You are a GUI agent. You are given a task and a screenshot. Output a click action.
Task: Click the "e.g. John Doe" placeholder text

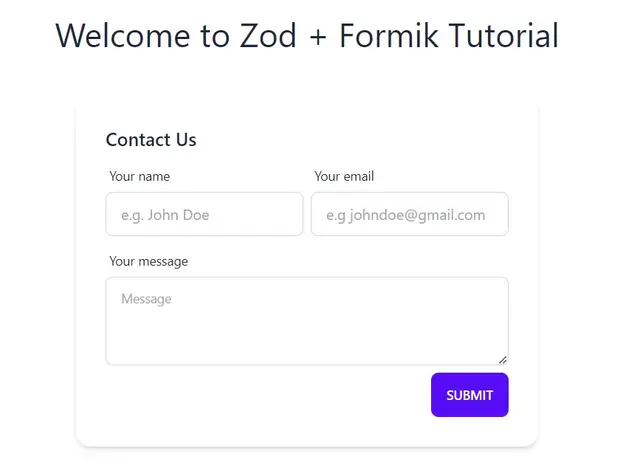click(x=165, y=215)
